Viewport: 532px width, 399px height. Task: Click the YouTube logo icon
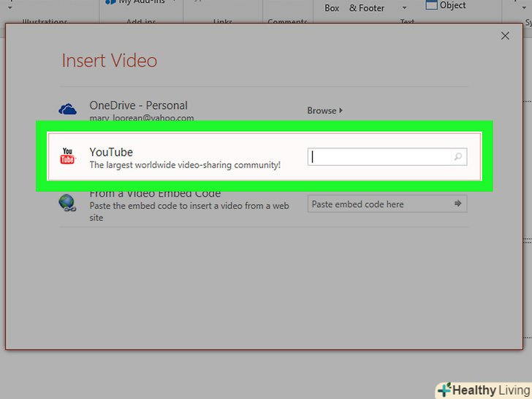click(68, 156)
